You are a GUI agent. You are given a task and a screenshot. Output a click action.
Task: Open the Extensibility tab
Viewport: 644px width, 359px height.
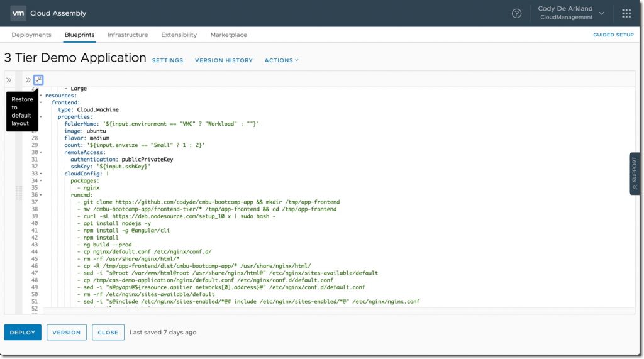coord(179,35)
